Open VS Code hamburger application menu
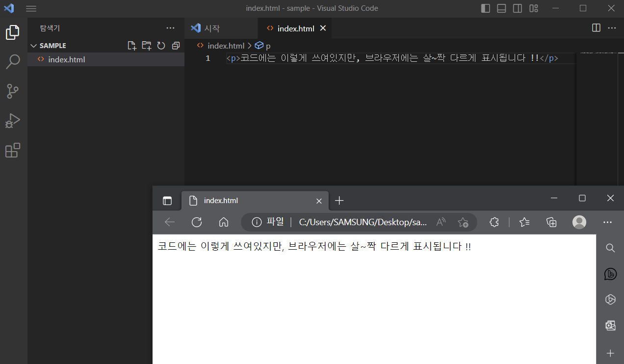The width and height of the screenshot is (624, 364). click(x=31, y=8)
